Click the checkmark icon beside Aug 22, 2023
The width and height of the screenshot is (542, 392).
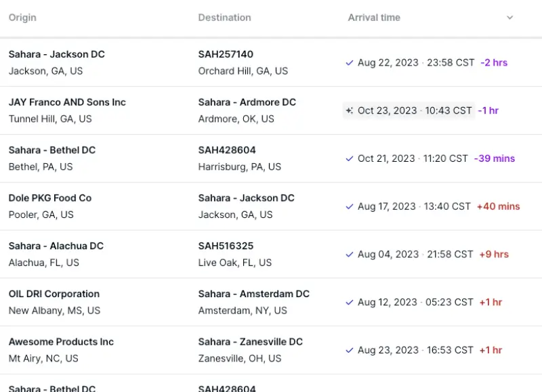click(350, 63)
